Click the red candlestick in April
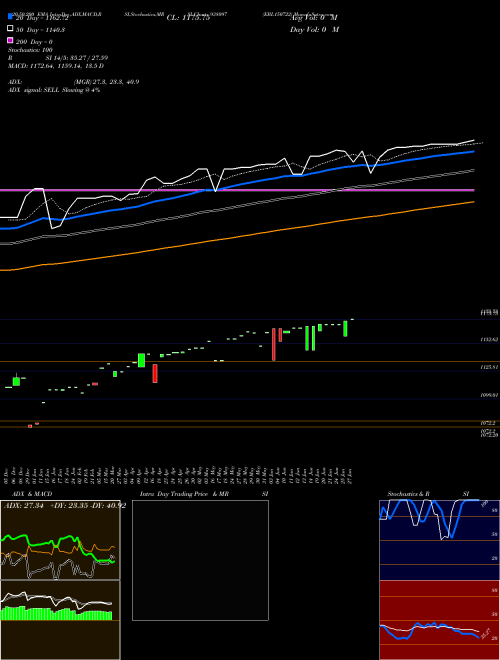 tap(155, 373)
